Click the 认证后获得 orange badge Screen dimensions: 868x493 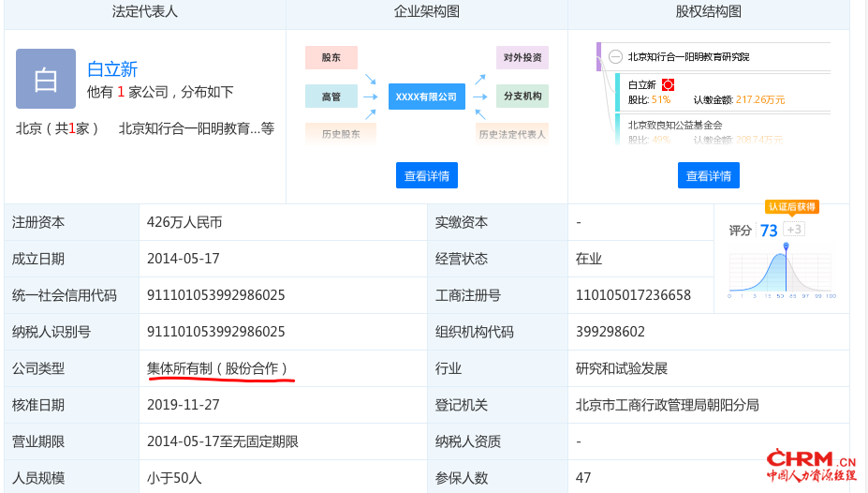(791, 206)
